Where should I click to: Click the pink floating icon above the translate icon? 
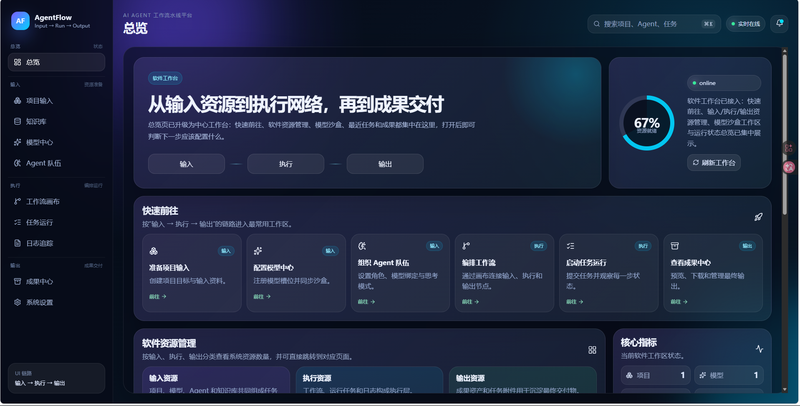[x=789, y=148]
